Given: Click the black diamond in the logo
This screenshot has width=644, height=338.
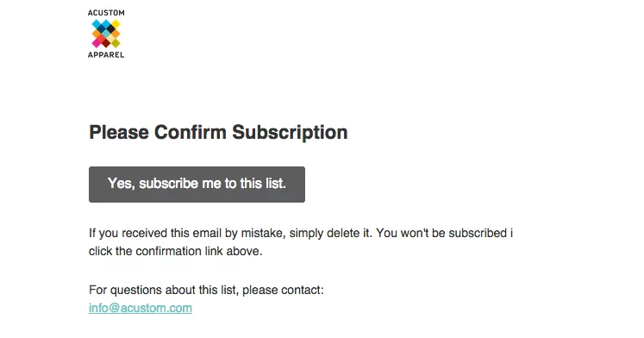Looking at the screenshot, I should click(x=111, y=28).
